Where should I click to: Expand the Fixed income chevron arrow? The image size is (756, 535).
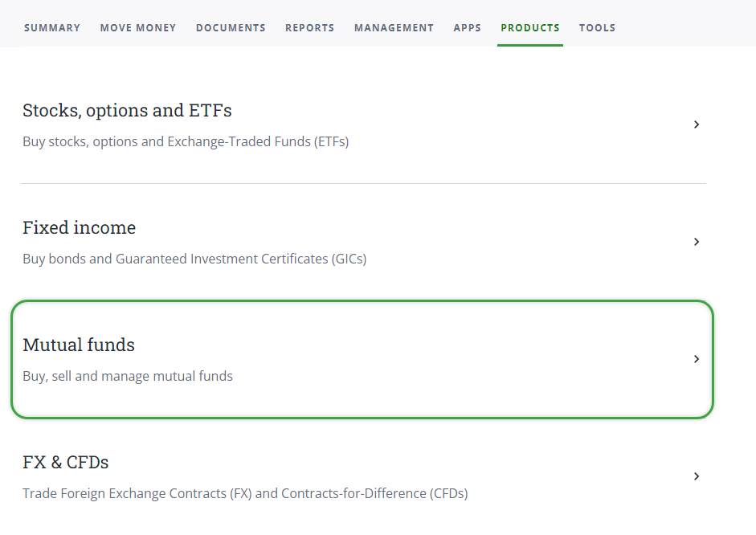tap(697, 241)
